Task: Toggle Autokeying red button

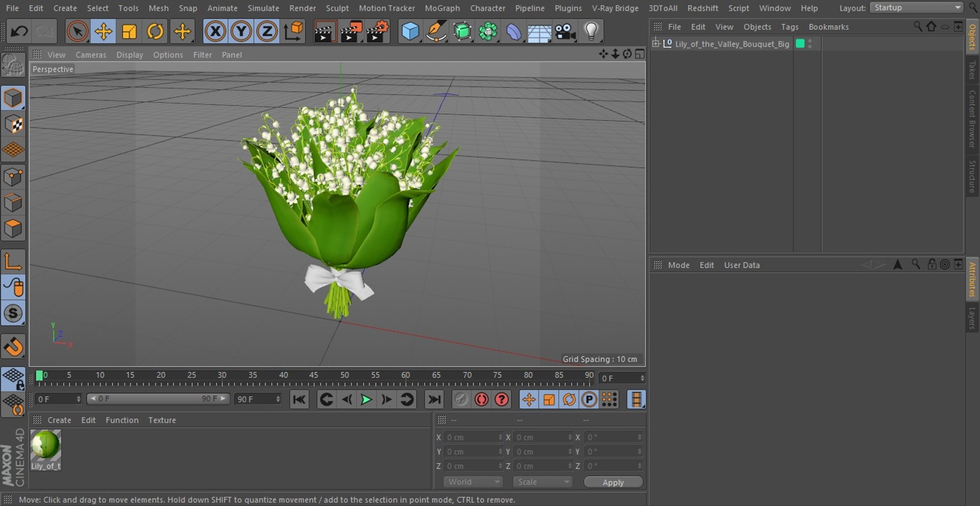Action: coord(481,399)
